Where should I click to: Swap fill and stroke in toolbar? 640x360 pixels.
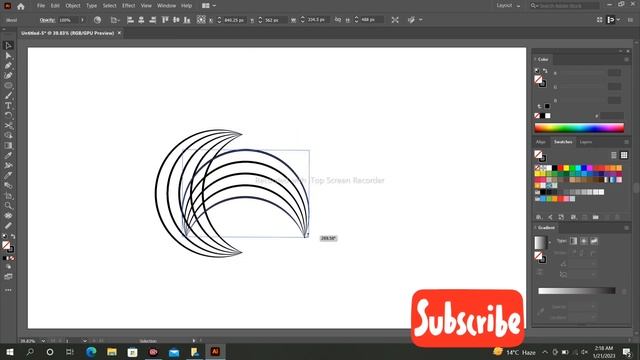[13, 236]
